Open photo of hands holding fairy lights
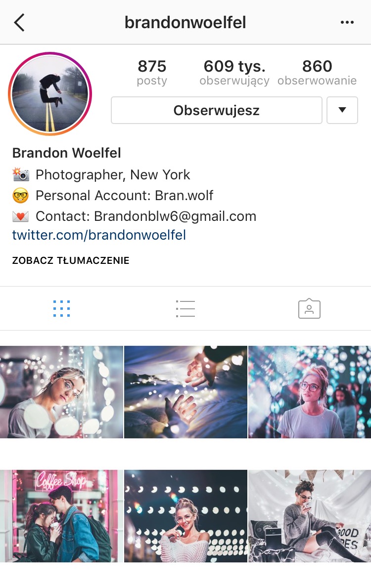 point(185,392)
